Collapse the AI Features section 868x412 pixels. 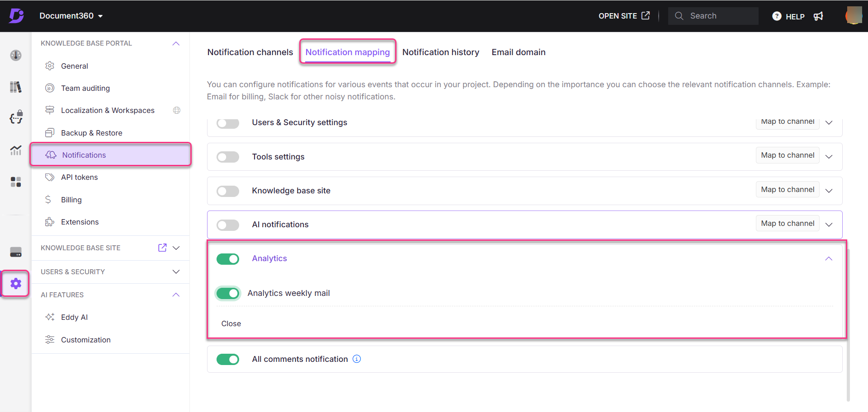click(176, 295)
